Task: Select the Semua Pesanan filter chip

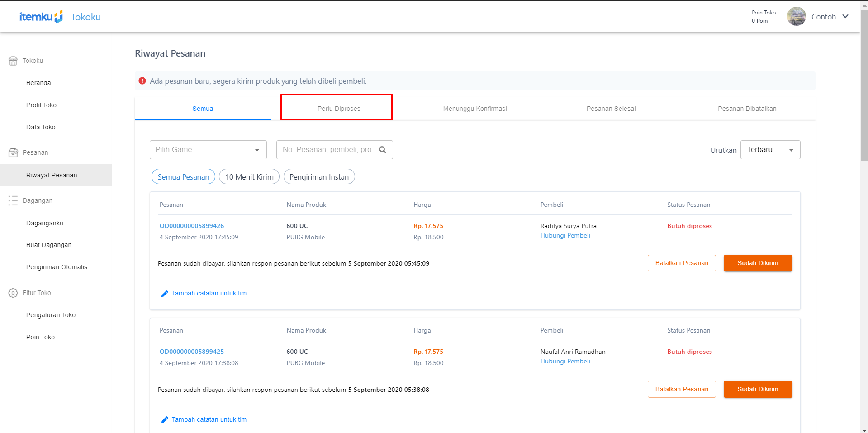Action: click(x=183, y=177)
